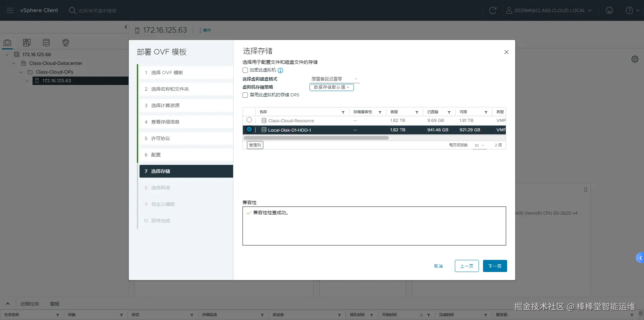
Task: Click the datastore table horizontal scrollbar
Action: click(316, 138)
